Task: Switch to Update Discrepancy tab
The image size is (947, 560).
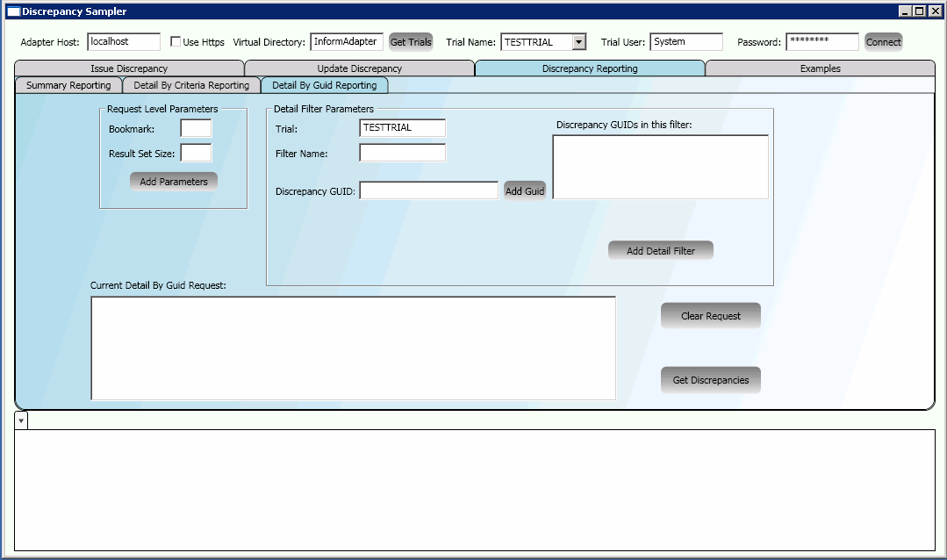Action: [359, 68]
